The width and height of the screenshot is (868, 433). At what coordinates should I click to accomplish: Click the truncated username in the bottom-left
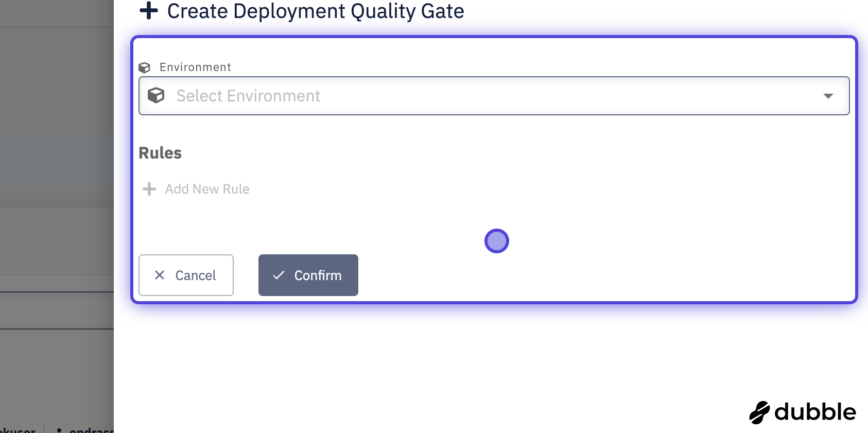tap(18, 430)
